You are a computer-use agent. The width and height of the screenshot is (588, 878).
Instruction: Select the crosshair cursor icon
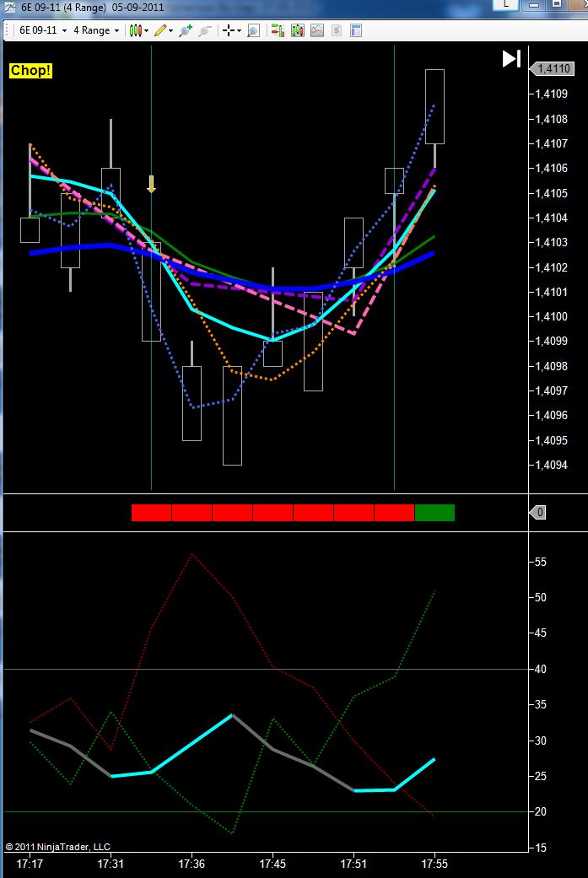click(229, 31)
